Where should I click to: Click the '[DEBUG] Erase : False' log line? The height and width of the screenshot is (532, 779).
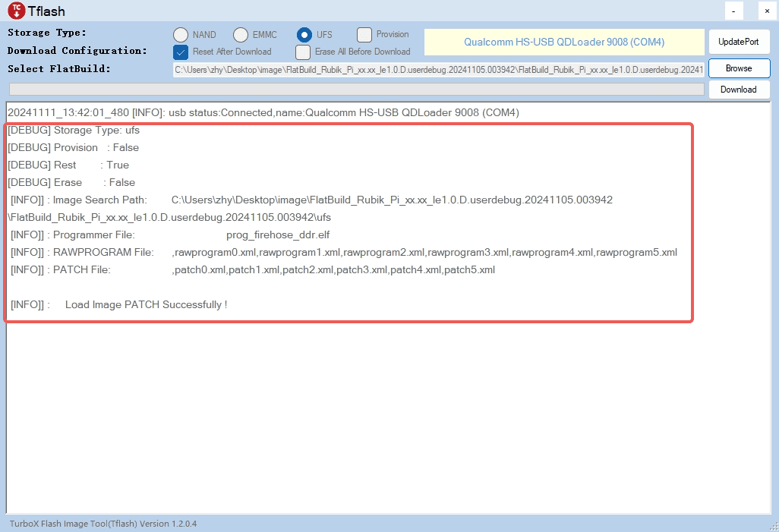click(71, 182)
